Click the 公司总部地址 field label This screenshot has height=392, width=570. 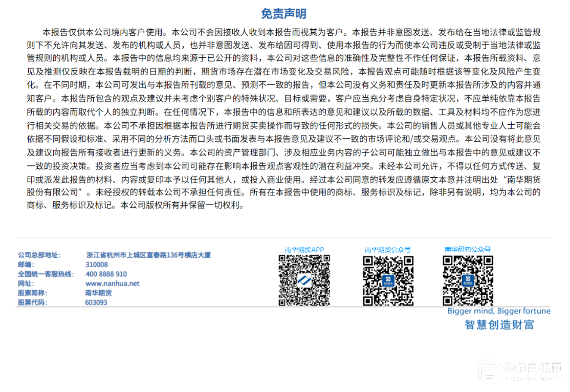pos(39,255)
